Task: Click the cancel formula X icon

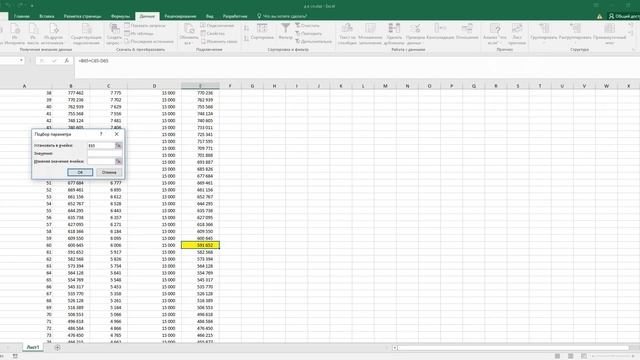Action: 41,60
